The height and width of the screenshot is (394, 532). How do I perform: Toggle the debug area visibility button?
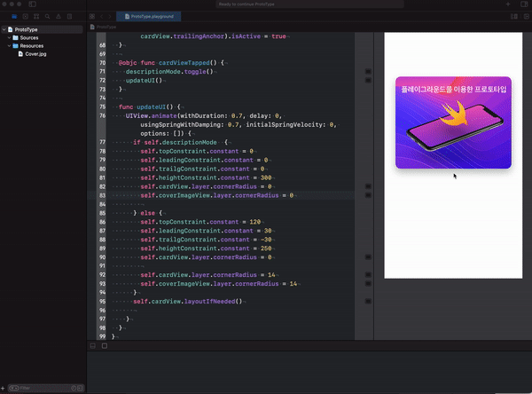point(92,346)
